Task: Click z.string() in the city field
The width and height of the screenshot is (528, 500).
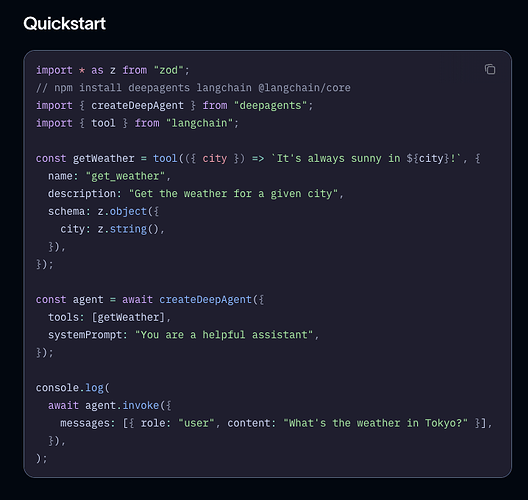Action: (128, 229)
